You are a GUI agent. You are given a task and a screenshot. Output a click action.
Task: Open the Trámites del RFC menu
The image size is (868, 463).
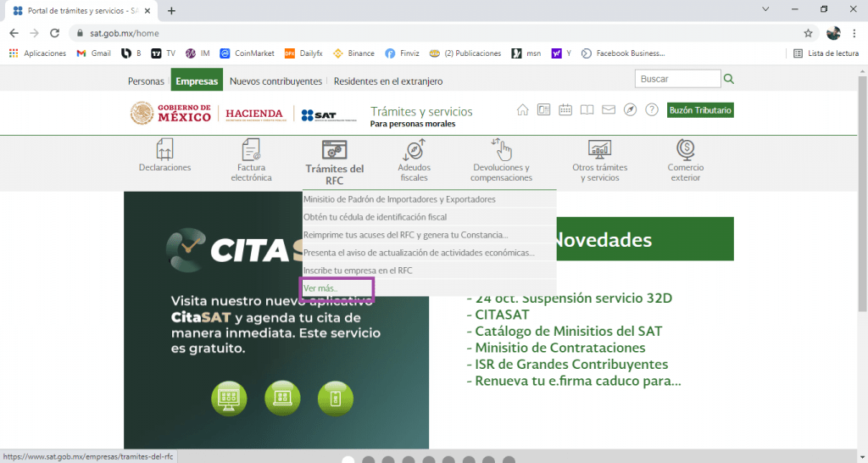[334, 162]
